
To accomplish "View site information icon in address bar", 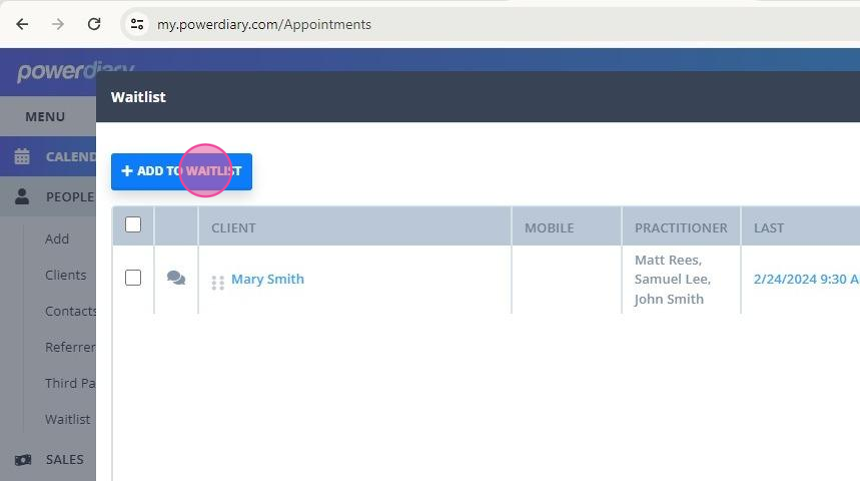I will click(137, 24).
